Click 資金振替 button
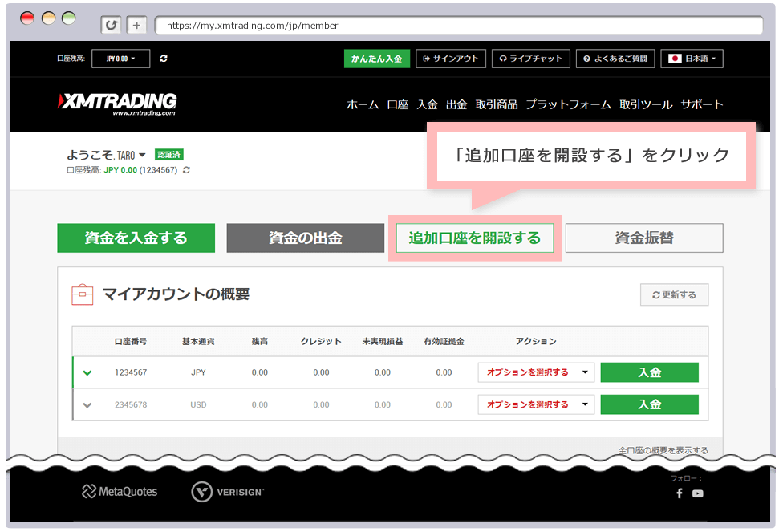 [x=644, y=238]
